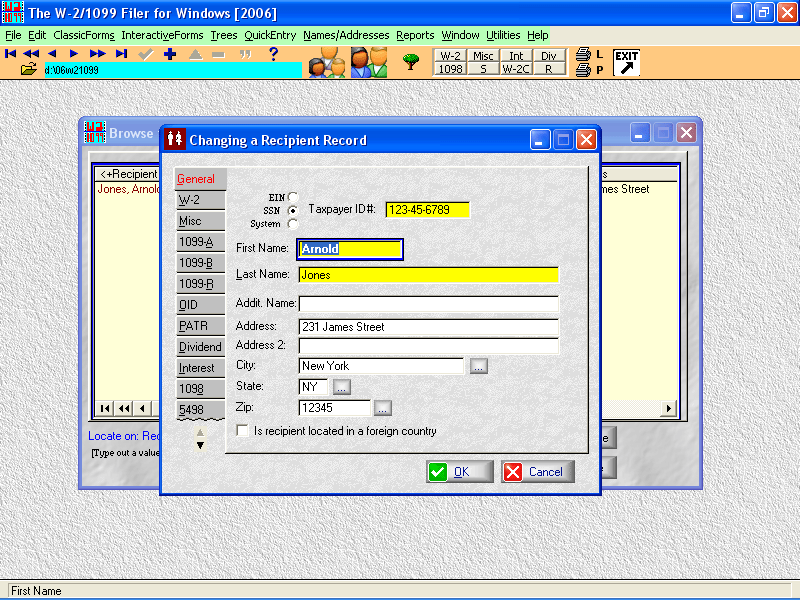This screenshot has height=600, width=800.
Task: Click the blue question mark help icon
Action: pyautogui.click(x=273, y=54)
